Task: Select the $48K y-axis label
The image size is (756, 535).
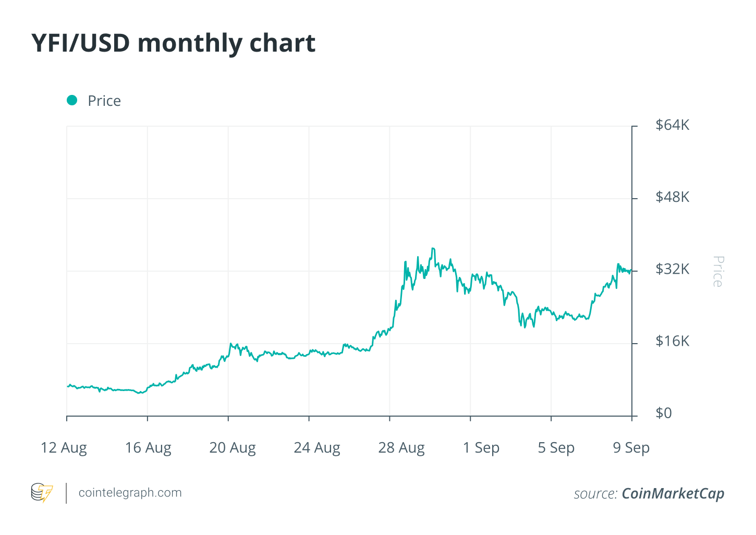Action: tap(672, 197)
